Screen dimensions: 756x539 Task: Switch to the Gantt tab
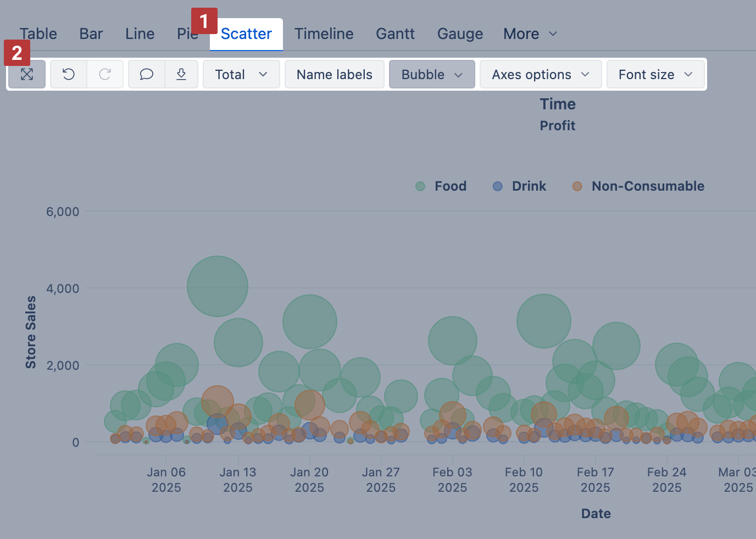pos(396,34)
